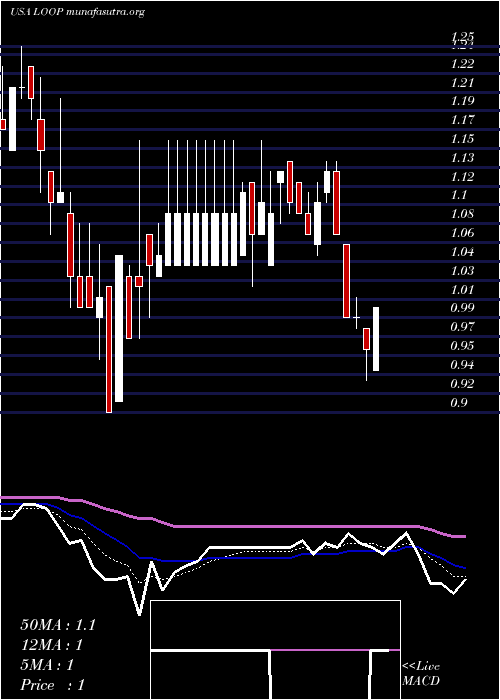Click the 1.17 price axis label

[462, 120]
